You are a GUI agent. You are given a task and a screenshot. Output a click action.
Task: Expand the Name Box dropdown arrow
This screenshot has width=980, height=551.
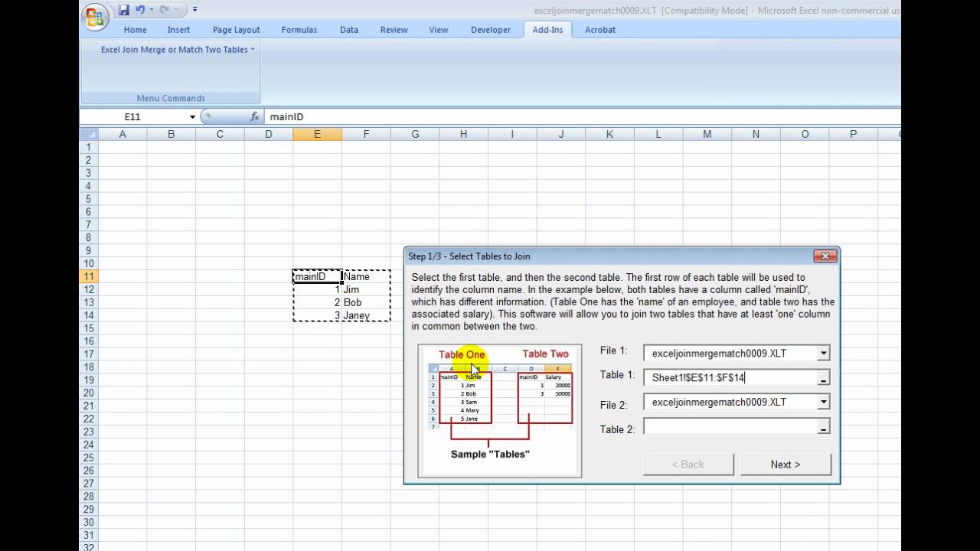192,116
